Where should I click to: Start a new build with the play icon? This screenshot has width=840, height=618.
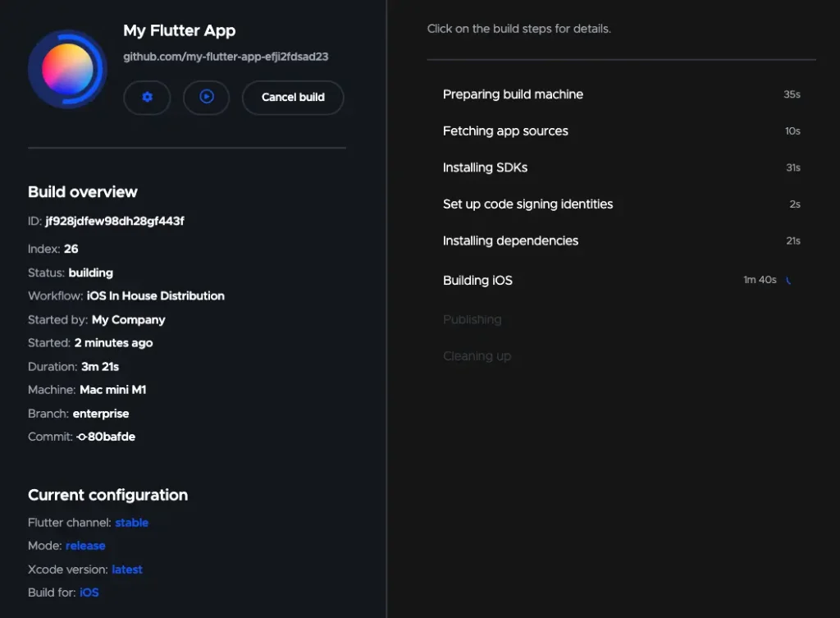(x=207, y=97)
